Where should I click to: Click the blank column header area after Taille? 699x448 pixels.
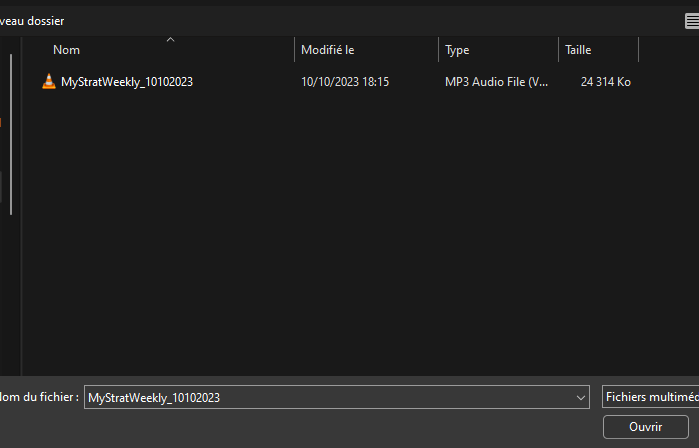tap(668, 50)
